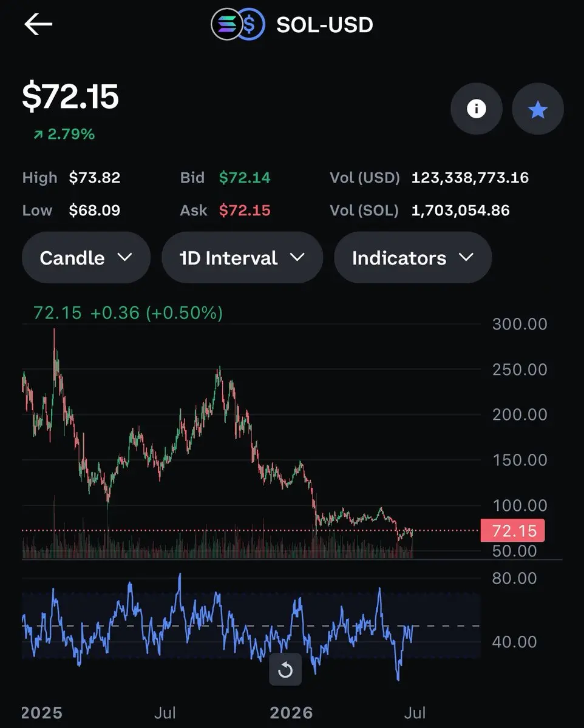Go back using the left arrow
The height and width of the screenshot is (728, 584).
38,24
